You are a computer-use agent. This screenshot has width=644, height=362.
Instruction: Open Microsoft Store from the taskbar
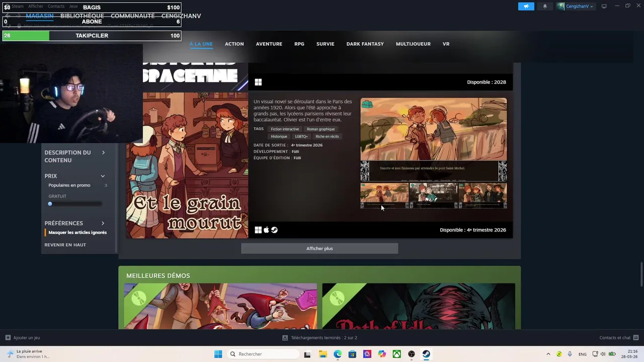352,354
